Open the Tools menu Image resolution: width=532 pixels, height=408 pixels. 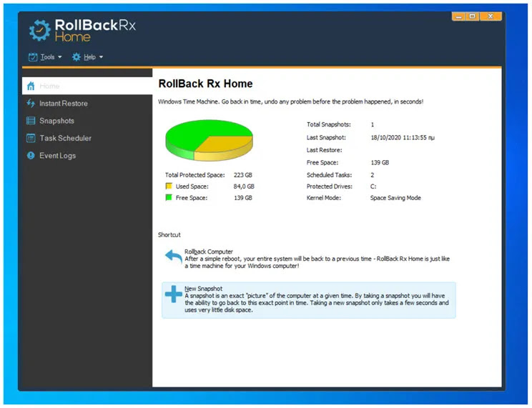coord(46,57)
